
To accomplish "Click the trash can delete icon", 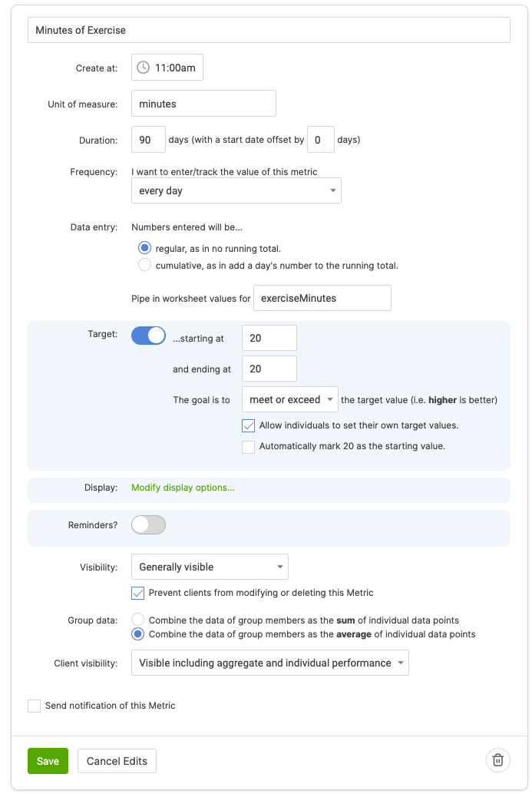I will (x=498, y=760).
